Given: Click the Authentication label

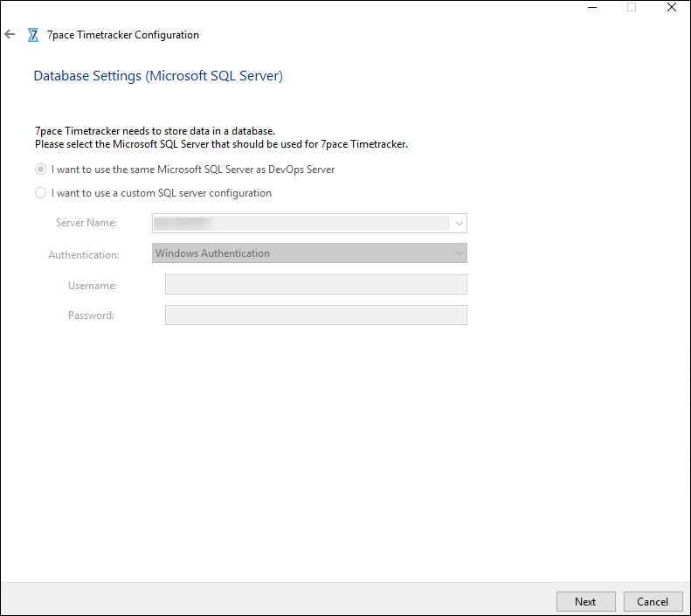Looking at the screenshot, I should pyautogui.click(x=84, y=254).
